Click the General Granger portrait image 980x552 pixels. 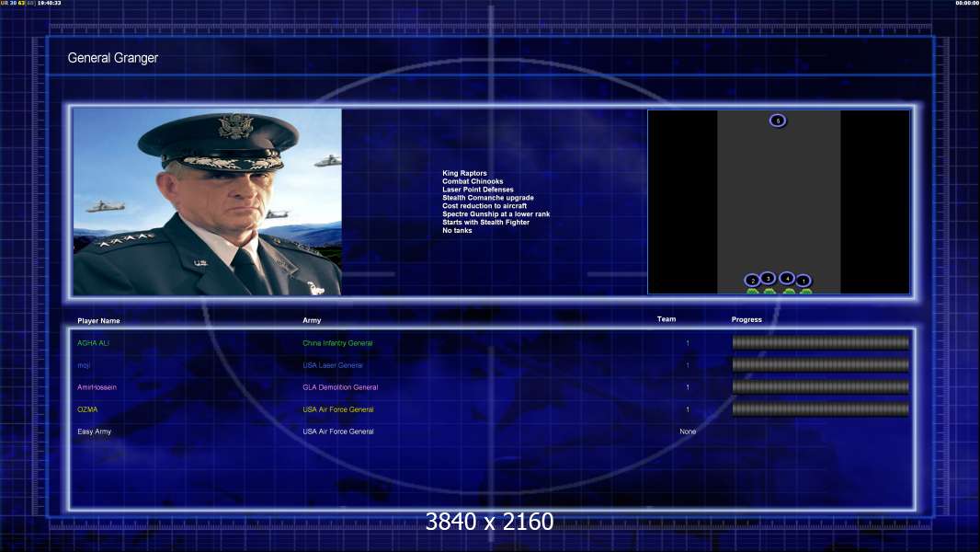[x=208, y=201]
